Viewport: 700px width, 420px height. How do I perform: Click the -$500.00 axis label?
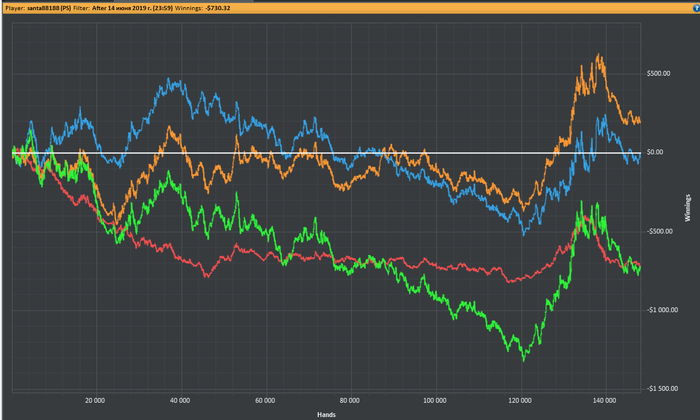click(x=659, y=231)
